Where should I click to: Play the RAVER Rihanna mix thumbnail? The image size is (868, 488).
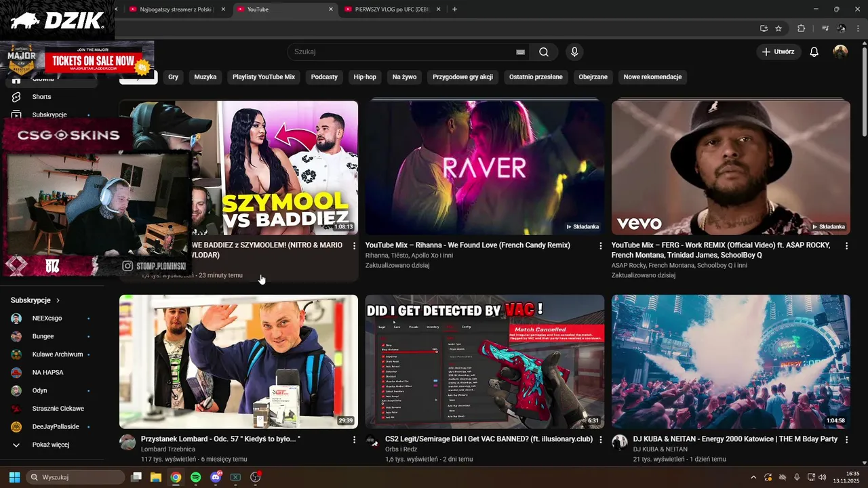(x=485, y=167)
